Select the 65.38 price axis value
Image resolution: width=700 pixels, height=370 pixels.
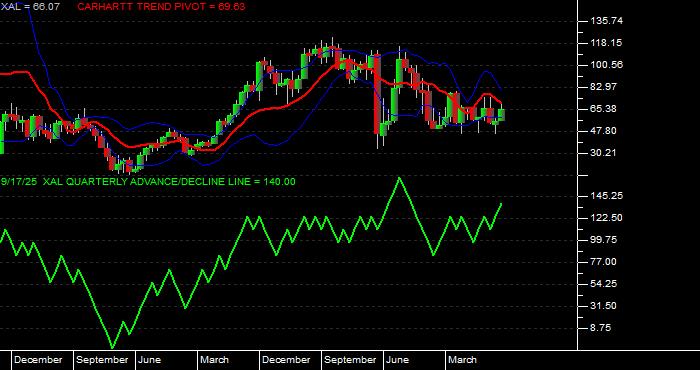[605, 108]
